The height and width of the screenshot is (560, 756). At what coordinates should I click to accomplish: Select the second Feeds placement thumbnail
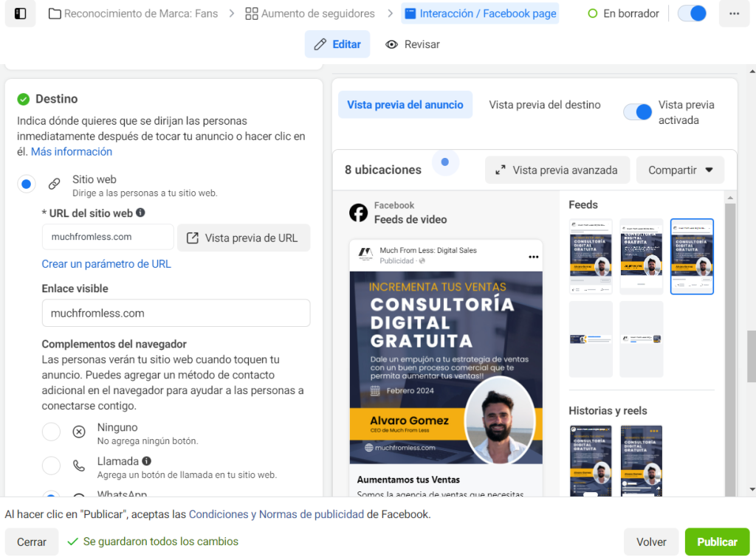click(x=642, y=256)
